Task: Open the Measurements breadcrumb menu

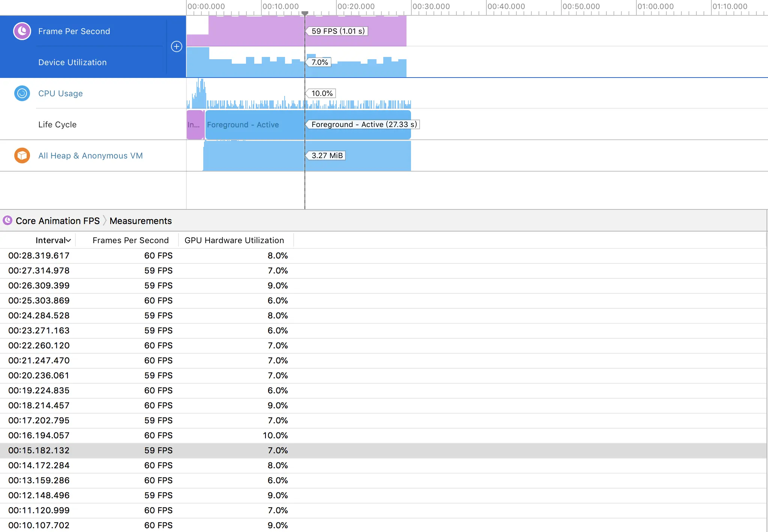Action: pyautogui.click(x=141, y=221)
